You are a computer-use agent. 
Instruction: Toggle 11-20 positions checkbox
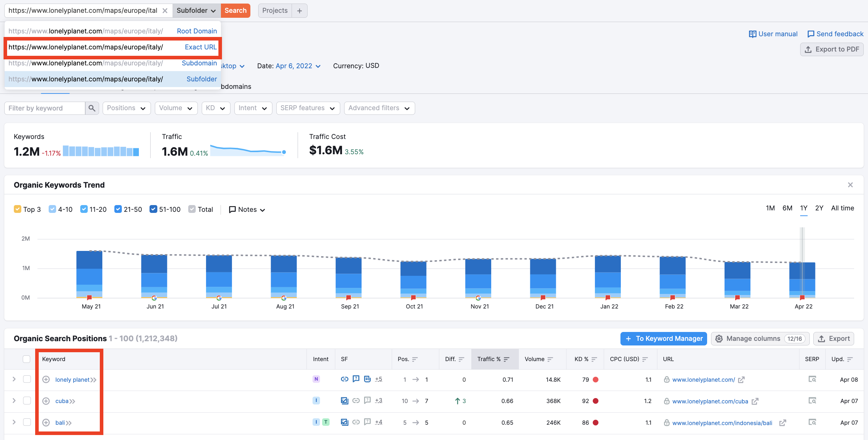pyautogui.click(x=84, y=209)
